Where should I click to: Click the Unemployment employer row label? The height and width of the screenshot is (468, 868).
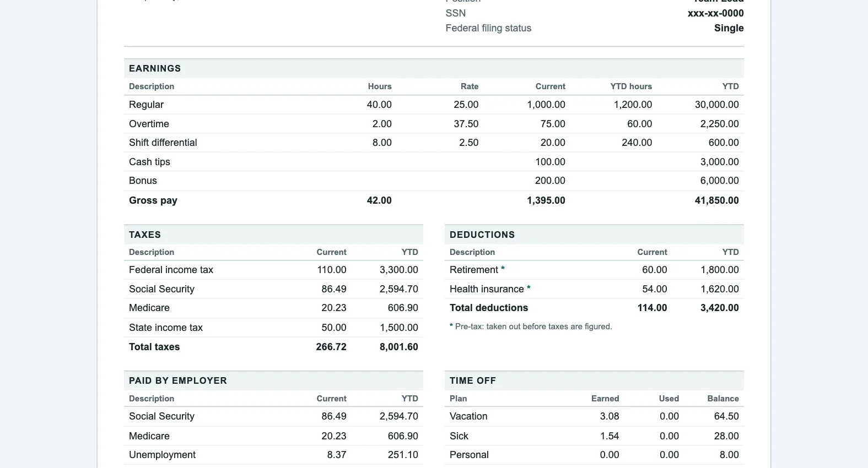162,455
